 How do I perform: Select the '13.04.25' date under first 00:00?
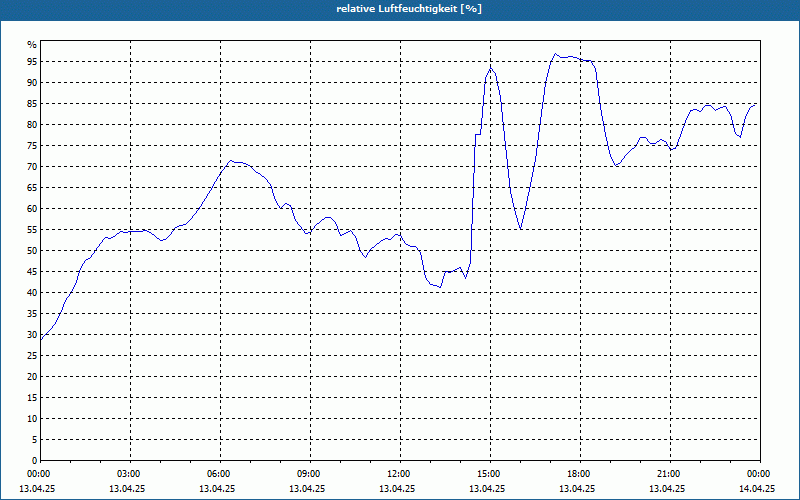click(x=37, y=489)
